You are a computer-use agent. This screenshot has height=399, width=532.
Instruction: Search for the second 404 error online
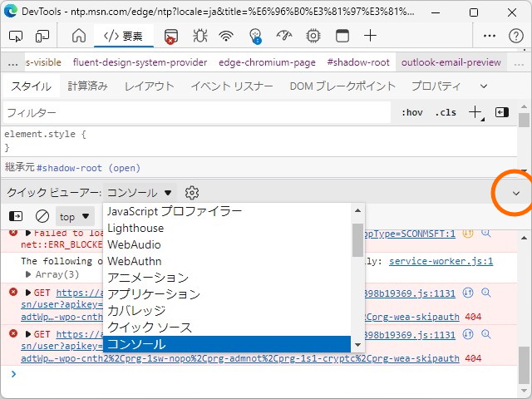pos(485,334)
